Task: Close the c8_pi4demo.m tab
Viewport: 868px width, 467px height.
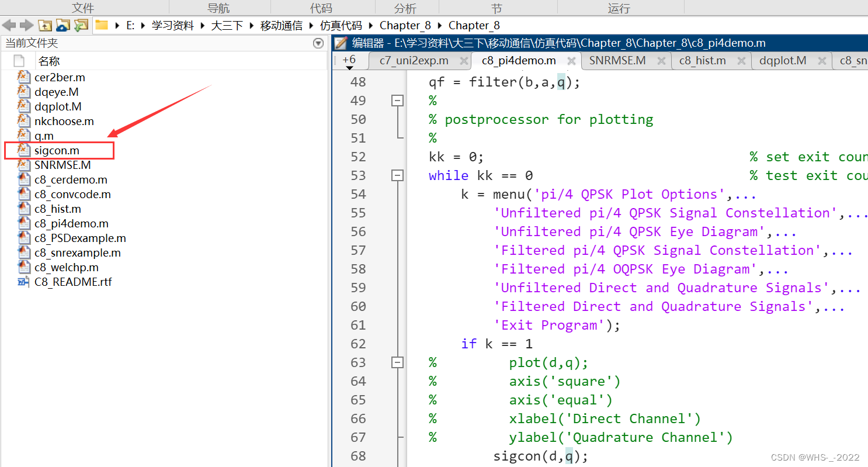Action: tap(572, 61)
